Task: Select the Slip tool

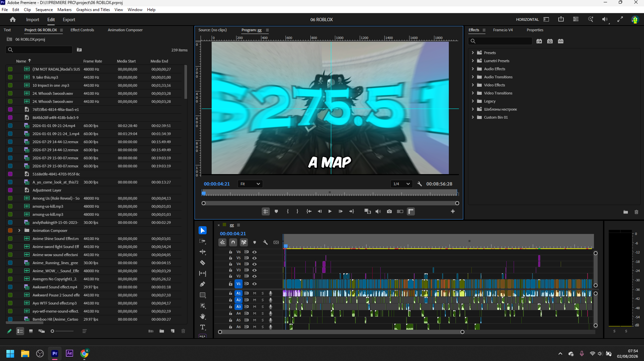Action: [203, 273]
